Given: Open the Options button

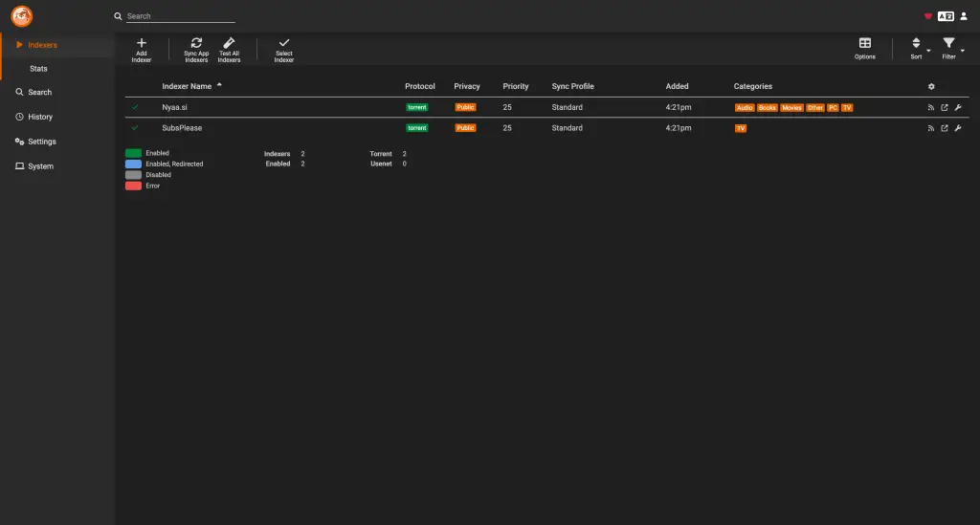Looking at the screenshot, I should click(865, 48).
